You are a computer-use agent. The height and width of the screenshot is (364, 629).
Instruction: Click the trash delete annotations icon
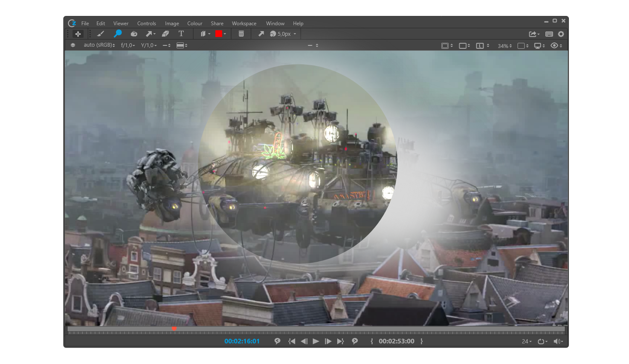click(241, 34)
